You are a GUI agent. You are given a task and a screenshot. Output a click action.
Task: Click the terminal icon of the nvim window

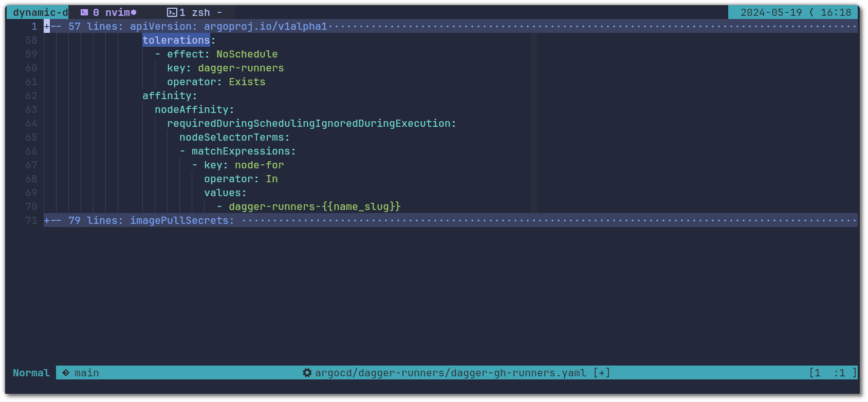point(84,12)
